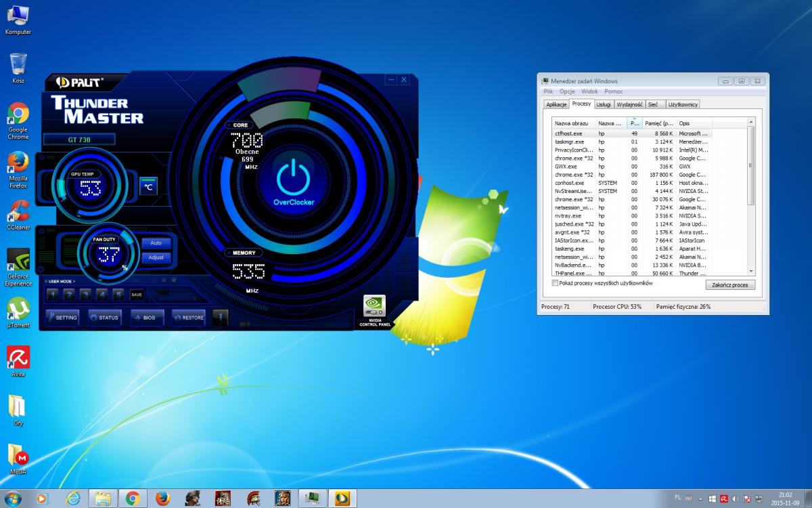This screenshot has width=812, height=508.
Task: Click the Task Manager scrollbar down arrow
Action: pos(750,272)
